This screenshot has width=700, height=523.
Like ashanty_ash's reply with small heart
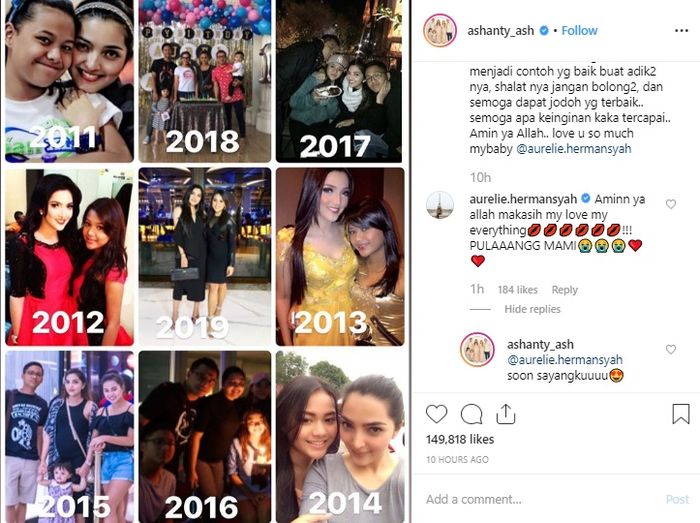[x=671, y=349]
